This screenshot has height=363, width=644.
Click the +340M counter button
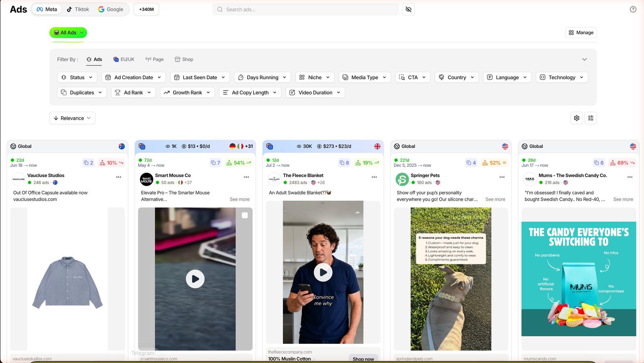coord(147,9)
